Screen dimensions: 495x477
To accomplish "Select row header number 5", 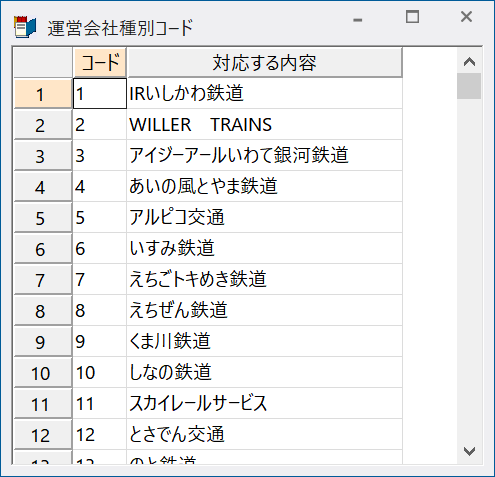I will (x=43, y=218).
